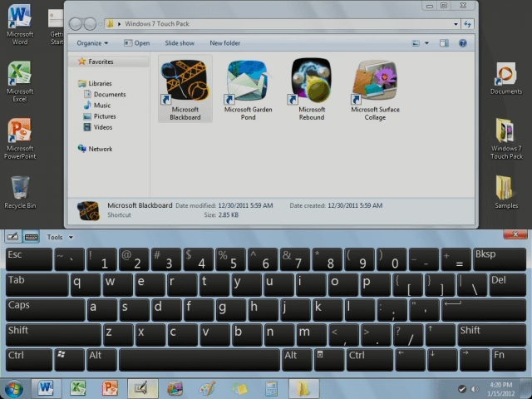Click the address bar path field
532x399 pixels.
(x=278, y=24)
